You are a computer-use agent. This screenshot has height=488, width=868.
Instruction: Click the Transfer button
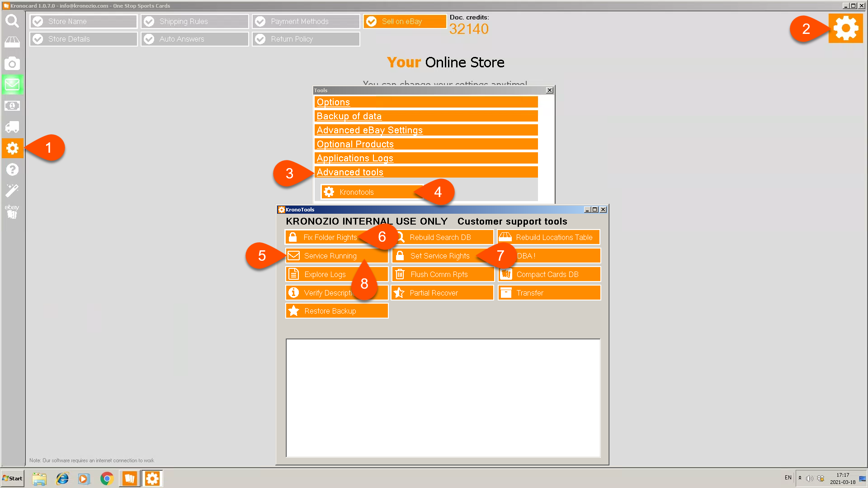click(x=549, y=293)
